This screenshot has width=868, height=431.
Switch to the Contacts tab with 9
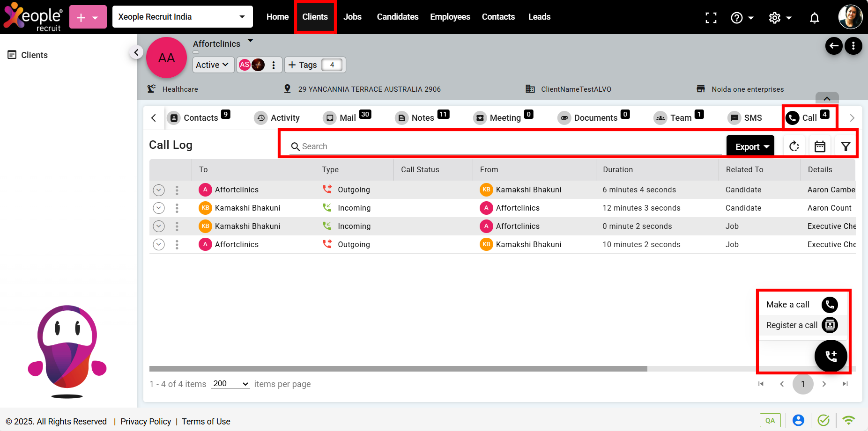(x=199, y=117)
